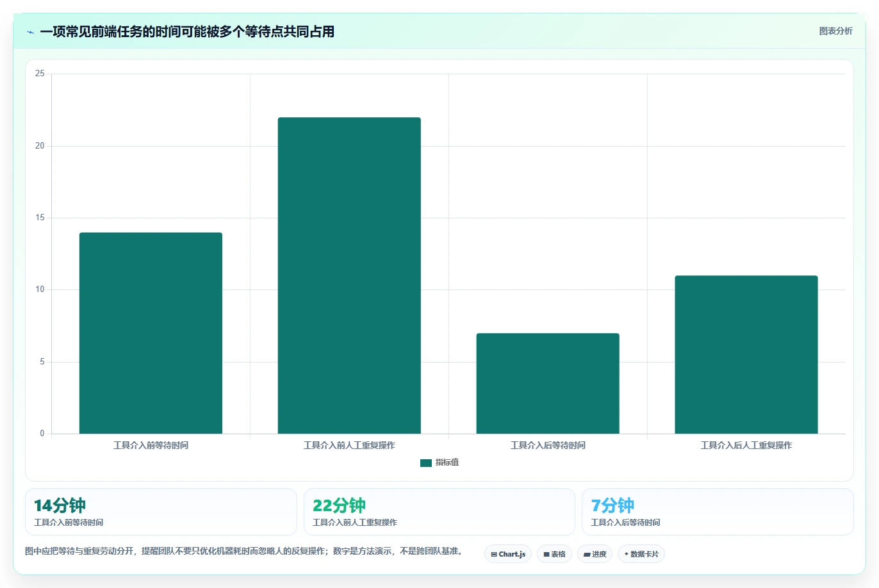This screenshot has width=879, height=588.
Task: Click the sparkle icon in 数据卡片 tag
Action: [x=627, y=554]
